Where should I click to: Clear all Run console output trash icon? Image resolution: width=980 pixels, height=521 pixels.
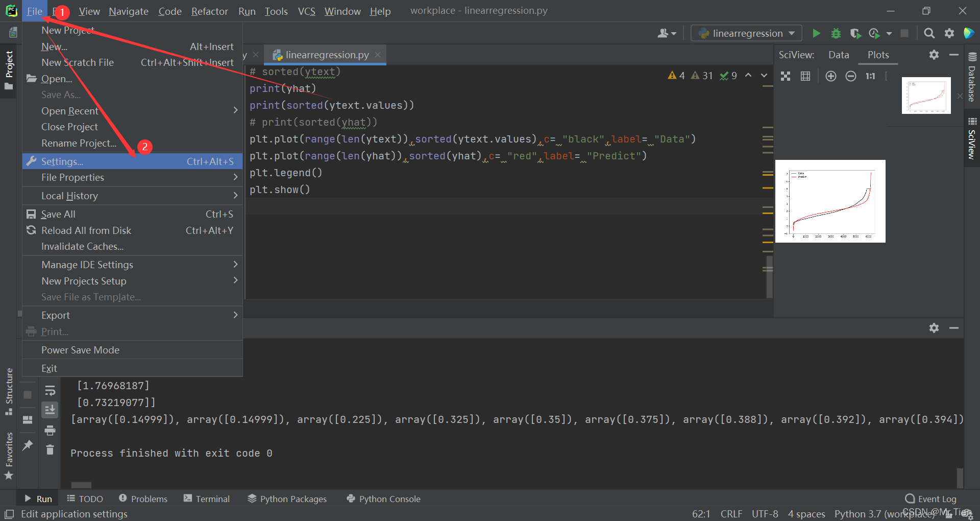[x=50, y=449]
